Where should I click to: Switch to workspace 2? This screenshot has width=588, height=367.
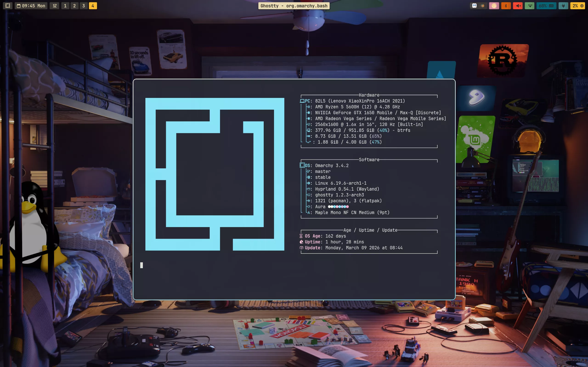click(74, 6)
